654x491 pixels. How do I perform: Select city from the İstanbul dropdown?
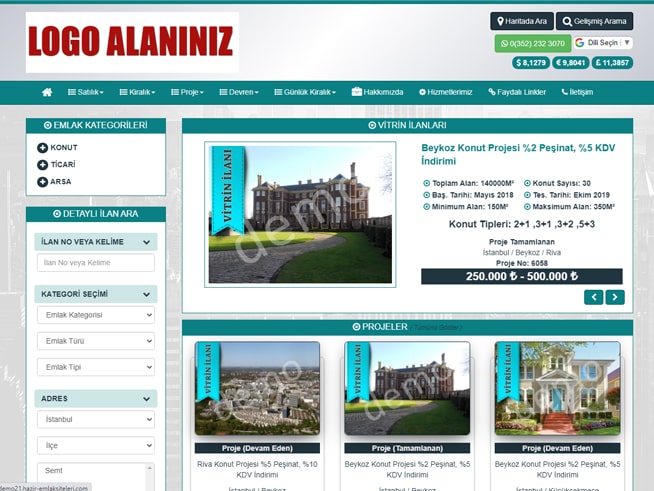pos(96,420)
